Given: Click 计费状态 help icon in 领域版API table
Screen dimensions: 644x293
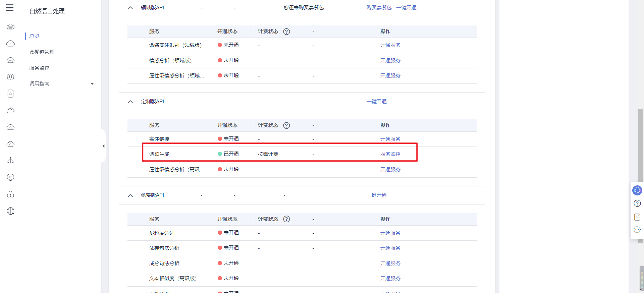Looking at the screenshot, I should 286,32.
